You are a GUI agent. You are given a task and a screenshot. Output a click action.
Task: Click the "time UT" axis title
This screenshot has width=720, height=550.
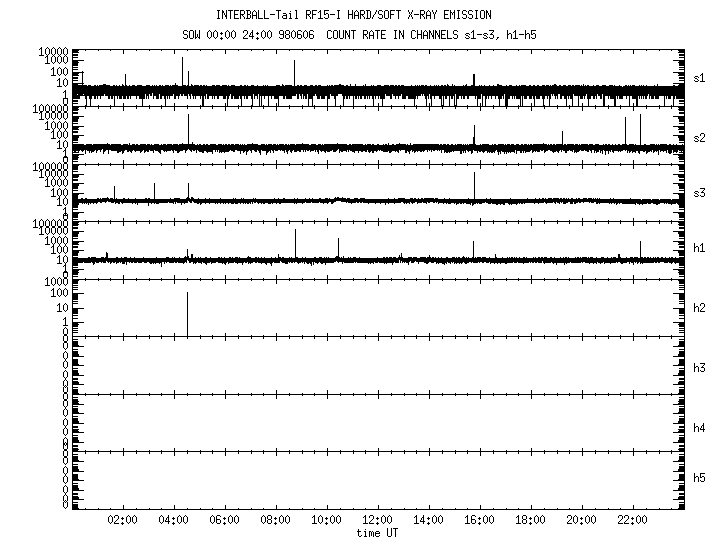(x=378, y=533)
